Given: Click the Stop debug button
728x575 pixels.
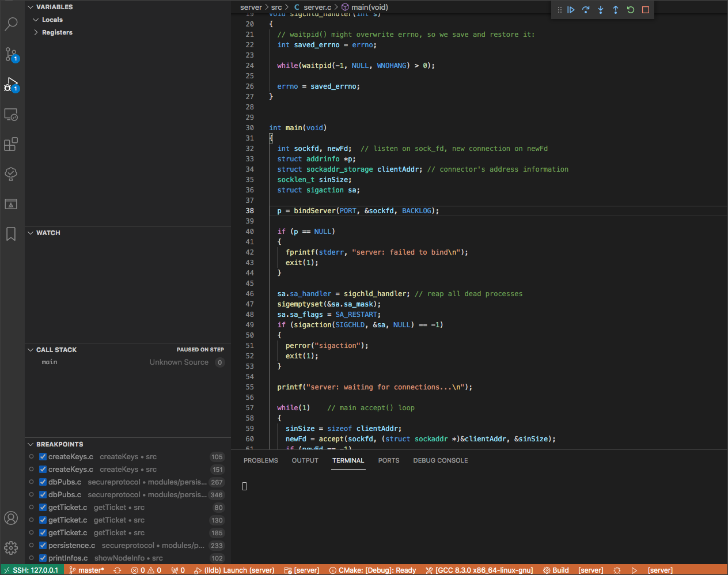Looking at the screenshot, I should pos(646,10).
